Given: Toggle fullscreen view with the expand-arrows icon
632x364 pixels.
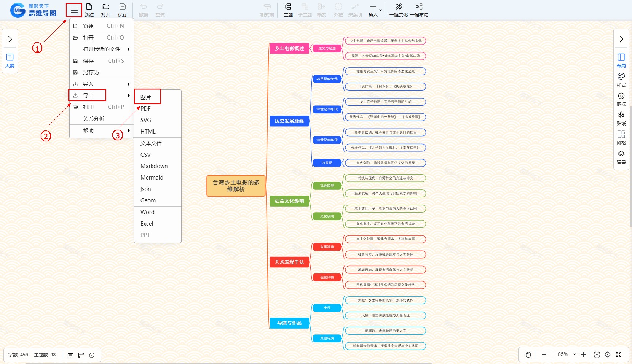Looking at the screenshot, I should [x=619, y=354].
